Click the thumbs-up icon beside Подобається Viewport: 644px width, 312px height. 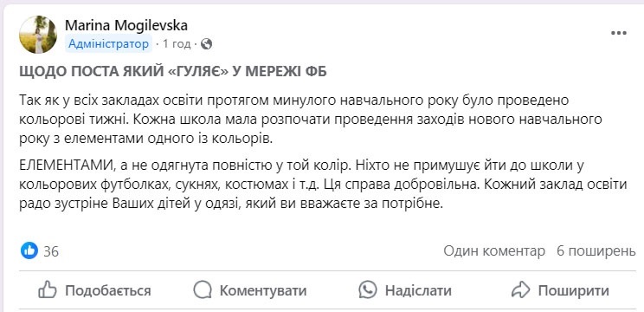point(47,290)
